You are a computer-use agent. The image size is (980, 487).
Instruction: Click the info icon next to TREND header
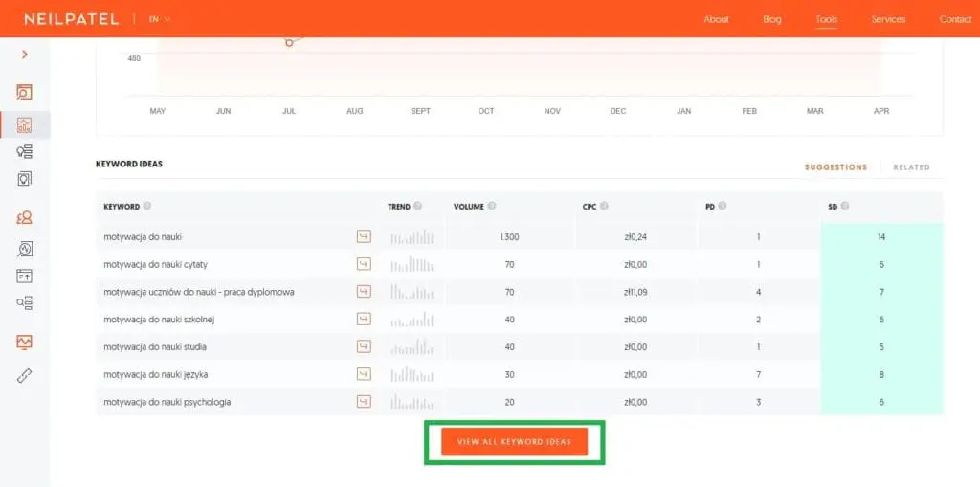point(417,206)
